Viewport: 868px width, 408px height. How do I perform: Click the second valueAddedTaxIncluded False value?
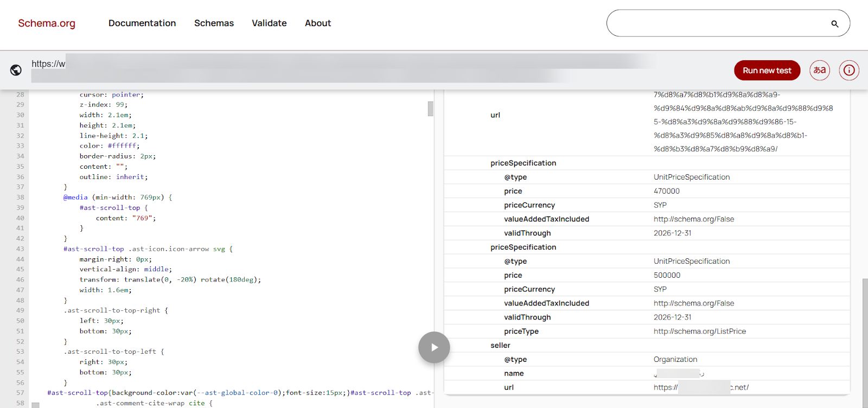694,303
